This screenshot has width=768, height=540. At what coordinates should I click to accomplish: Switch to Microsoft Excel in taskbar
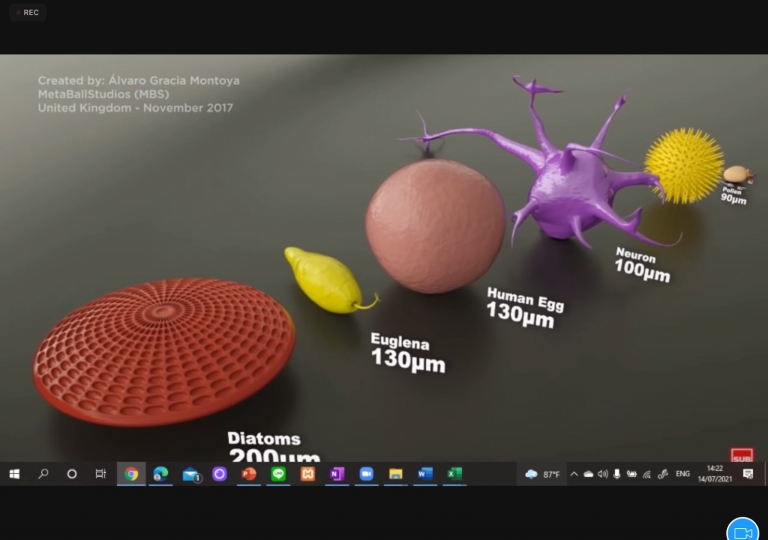(x=455, y=474)
